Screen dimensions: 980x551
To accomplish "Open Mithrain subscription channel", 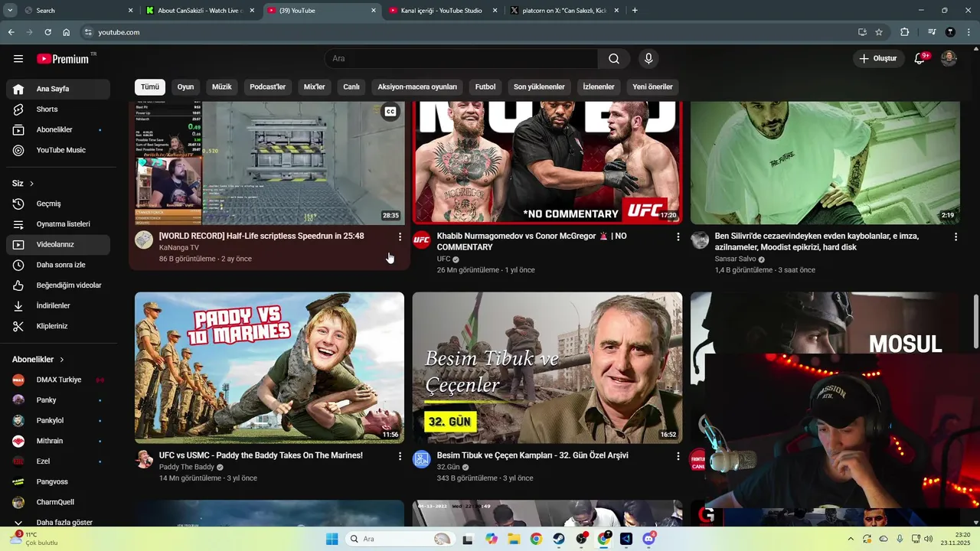I will (58, 441).
